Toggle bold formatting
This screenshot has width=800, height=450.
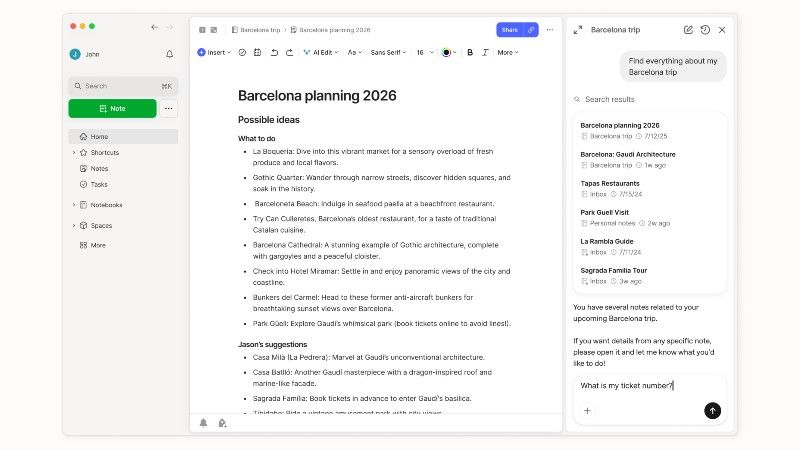point(470,52)
